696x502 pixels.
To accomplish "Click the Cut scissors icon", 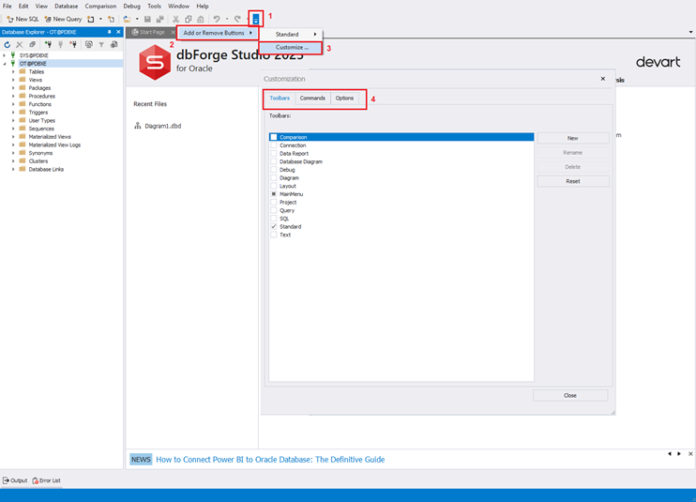I will click(176, 19).
